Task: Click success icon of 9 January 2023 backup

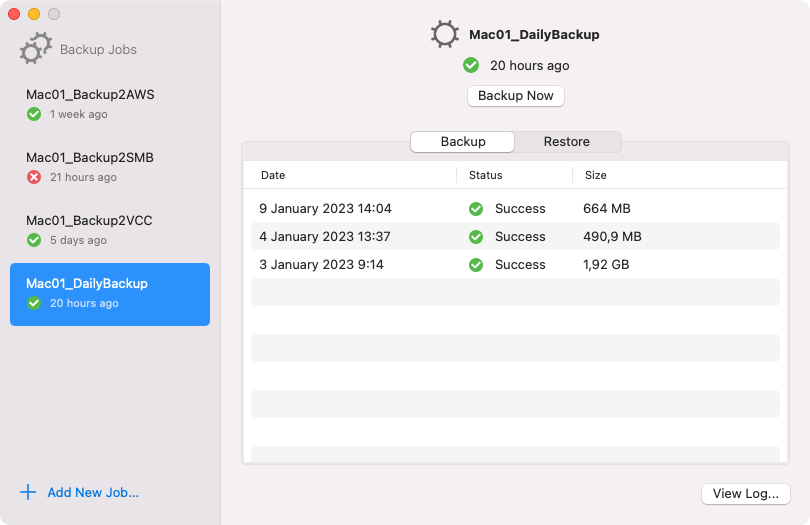Action: pyautogui.click(x=476, y=209)
